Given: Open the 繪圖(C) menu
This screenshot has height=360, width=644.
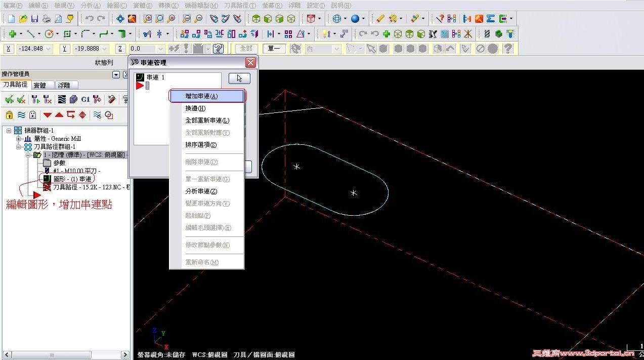Looking at the screenshot, I should (x=117, y=6).
